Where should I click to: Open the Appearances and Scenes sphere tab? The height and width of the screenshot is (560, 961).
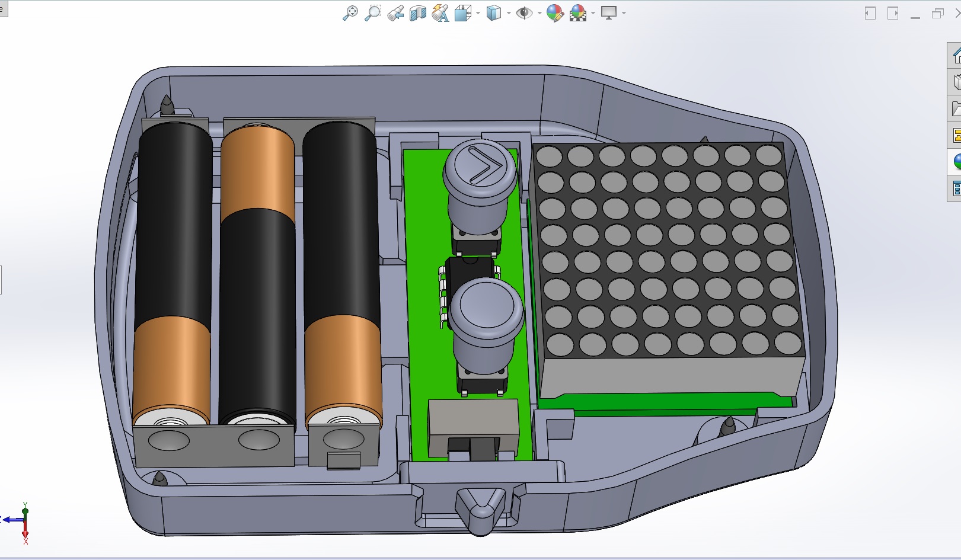pyautogui.click(x=955, y=162)
